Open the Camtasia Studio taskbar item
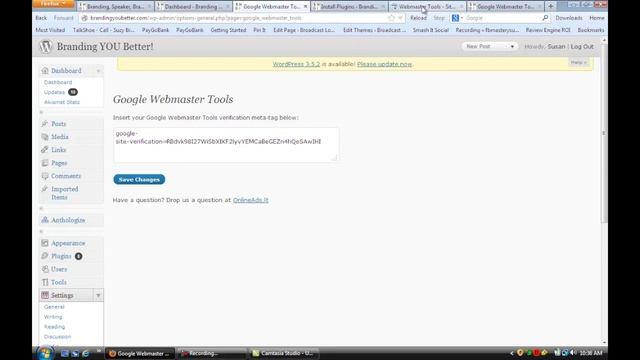This screenshot has height=360, width=640. tap(284, 353)
